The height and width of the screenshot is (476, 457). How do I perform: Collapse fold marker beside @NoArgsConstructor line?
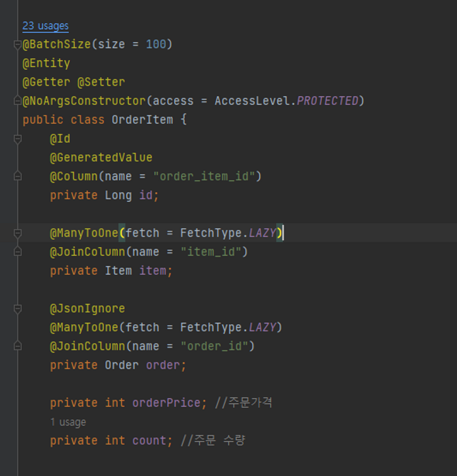pos(18,101)
